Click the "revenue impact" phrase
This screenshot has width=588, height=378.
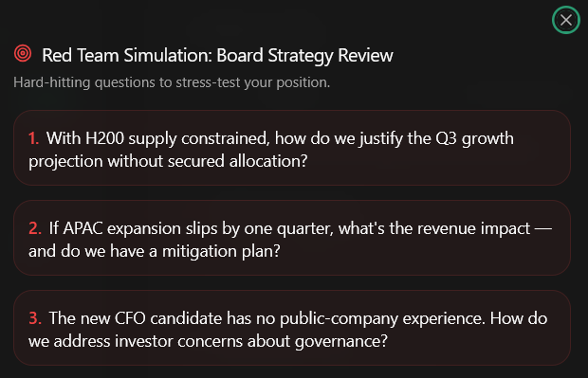tap(473, 229)
